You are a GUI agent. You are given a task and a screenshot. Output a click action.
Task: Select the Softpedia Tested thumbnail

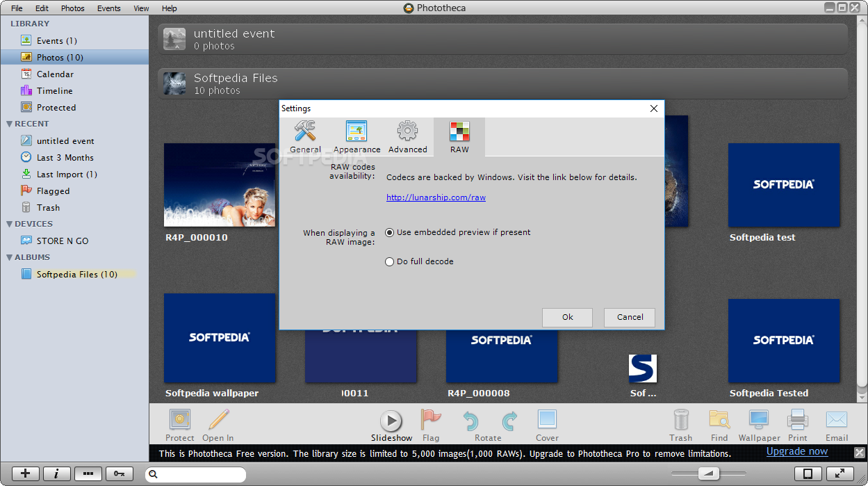(784, 341)
